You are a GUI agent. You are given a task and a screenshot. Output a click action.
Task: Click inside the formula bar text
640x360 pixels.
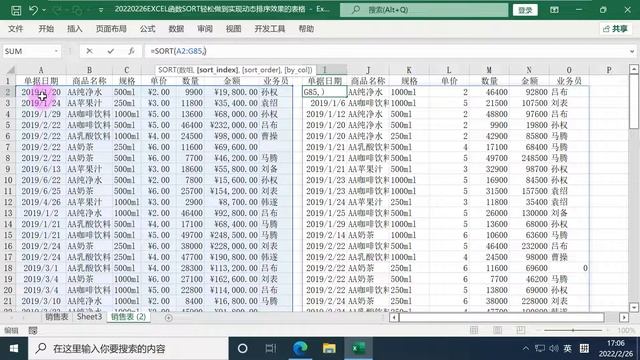(178, 51)
